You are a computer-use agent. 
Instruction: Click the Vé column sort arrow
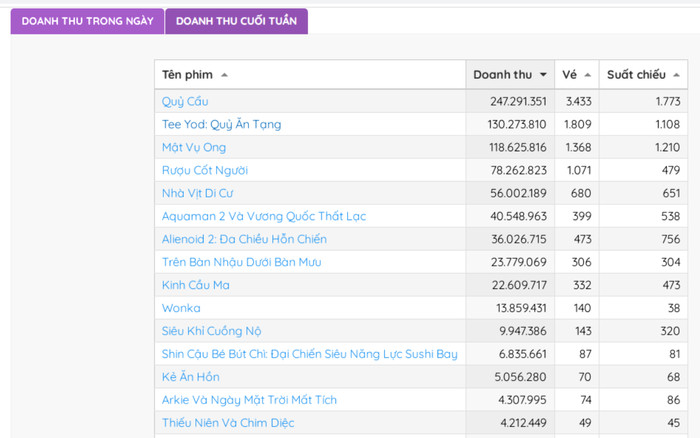tap(588, 75)
